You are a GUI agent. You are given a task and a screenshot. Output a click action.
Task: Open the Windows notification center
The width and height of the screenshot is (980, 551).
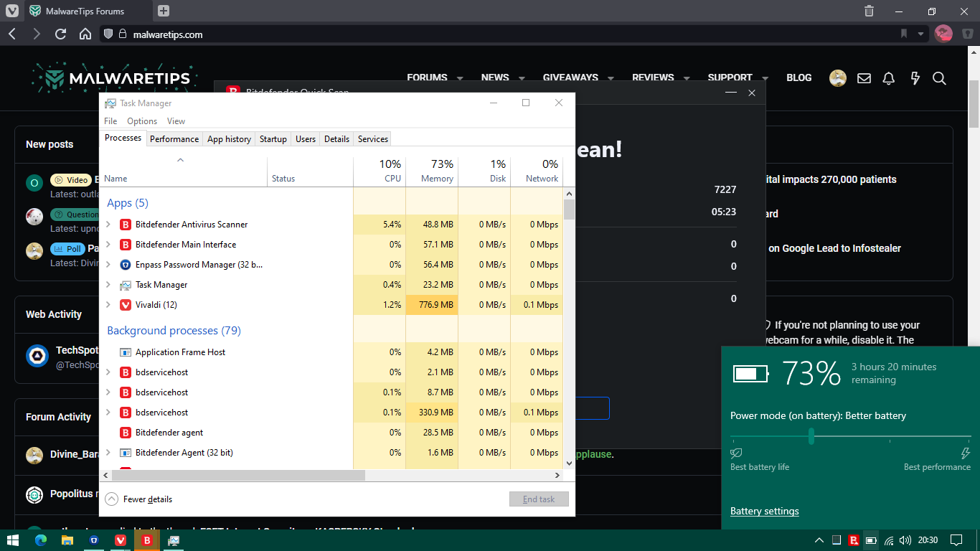(x=956, y=540)
